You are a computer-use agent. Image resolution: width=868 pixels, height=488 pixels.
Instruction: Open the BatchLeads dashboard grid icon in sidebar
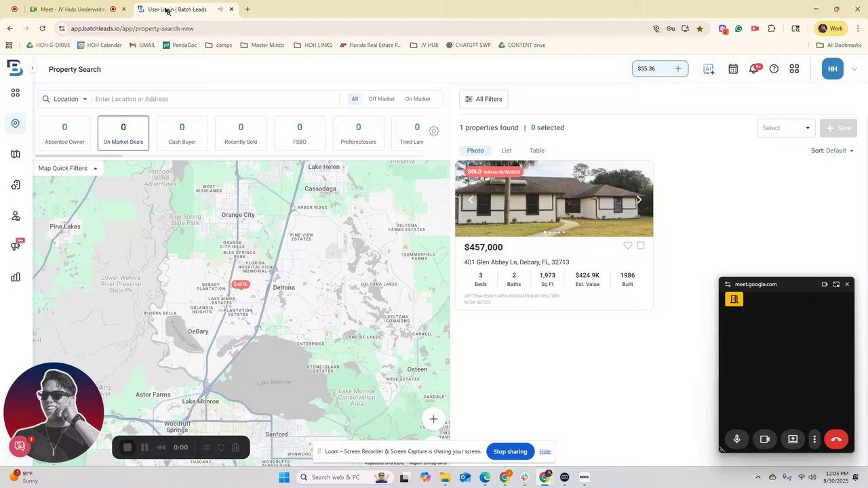pyautogui.click(x=15, y=93)
